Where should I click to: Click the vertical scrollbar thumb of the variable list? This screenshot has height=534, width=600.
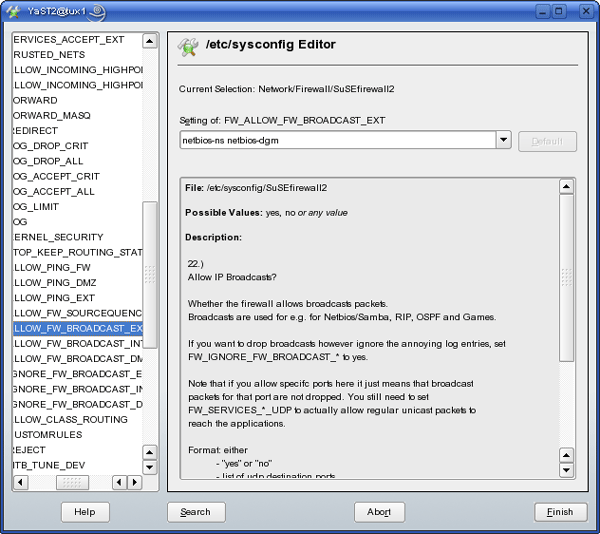point(150,275)
